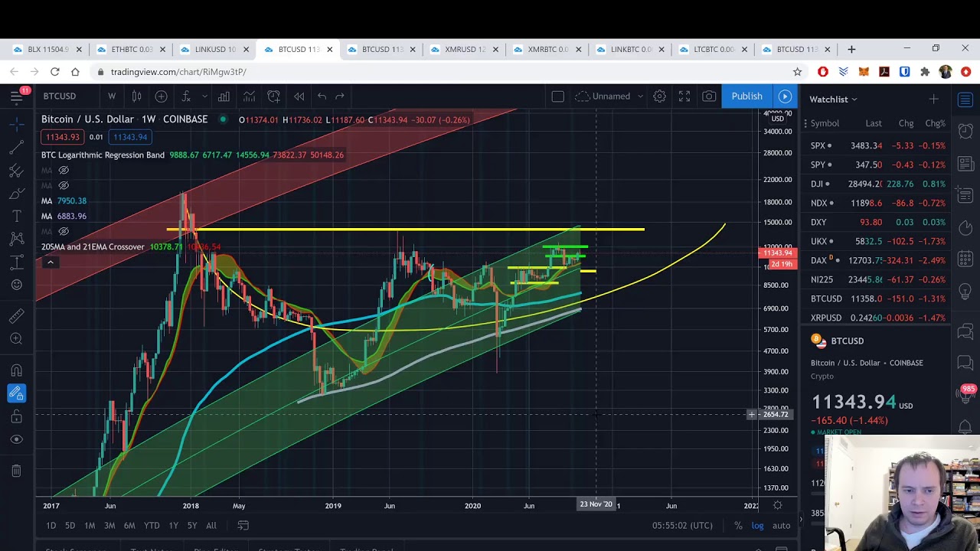This screenshot has height=551, width=980.
Task: Open the News panel in right sidebar
Action: [965, 164]
